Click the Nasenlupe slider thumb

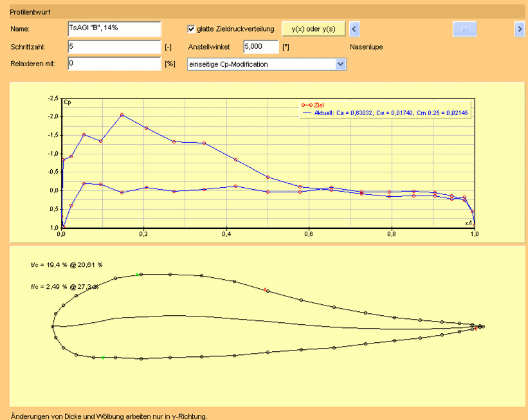point(465,30)
